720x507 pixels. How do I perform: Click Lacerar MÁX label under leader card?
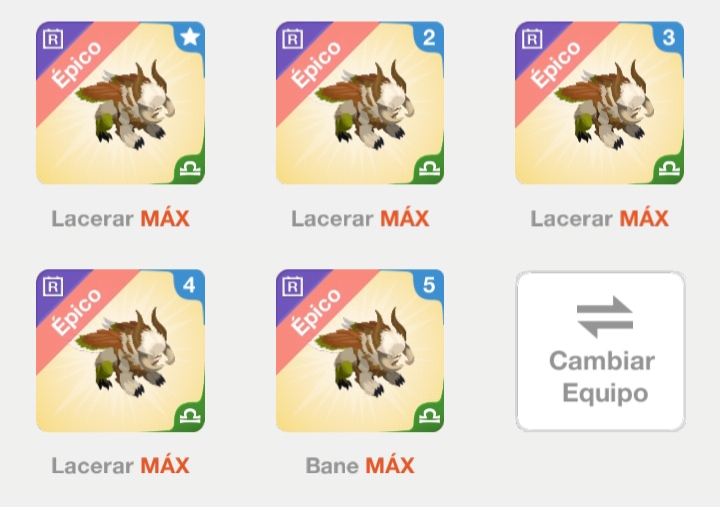tap(120, 219)
